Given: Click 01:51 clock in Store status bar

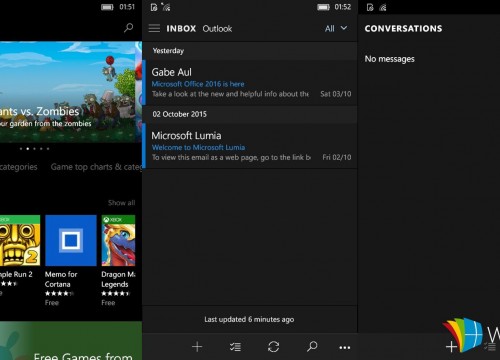Looking at the screenshot, I should (x=127, y=7).
